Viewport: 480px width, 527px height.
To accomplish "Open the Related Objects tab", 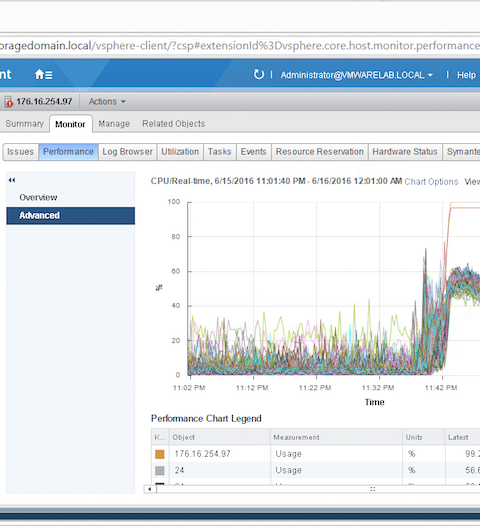I will click(x=173, y=124).
